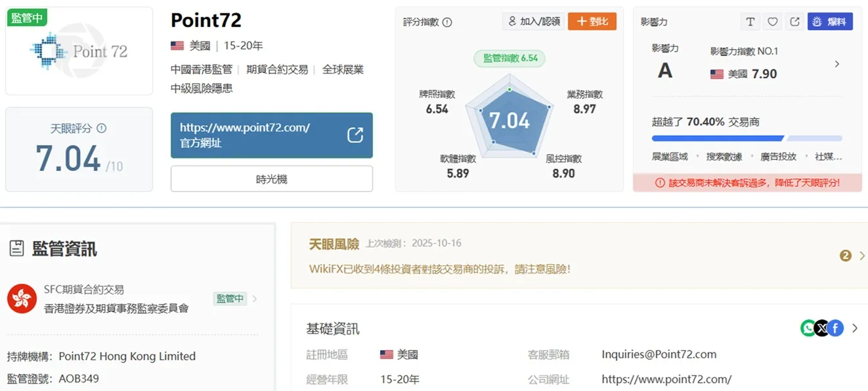Click the 軟體指數 5.89 value

click(458, 173)
